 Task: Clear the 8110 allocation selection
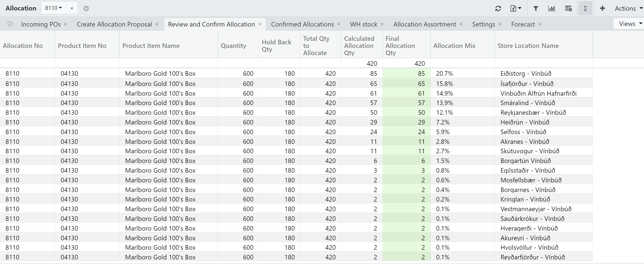click(x=72, y=8)
